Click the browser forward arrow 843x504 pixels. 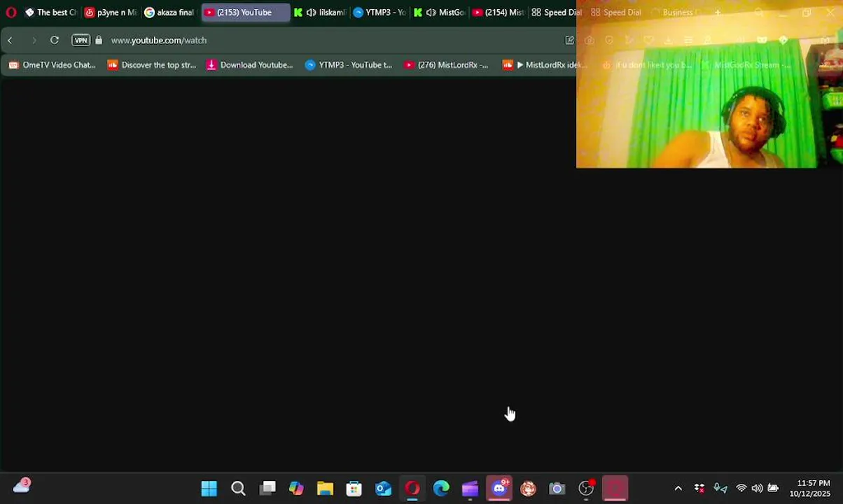(x=34, y=41)
